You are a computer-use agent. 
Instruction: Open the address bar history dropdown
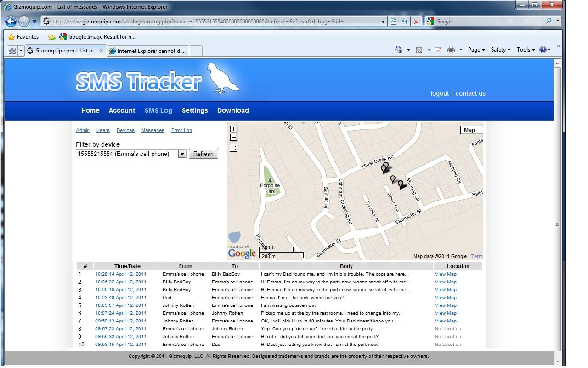pyautogui.click(x=383, y=21)
